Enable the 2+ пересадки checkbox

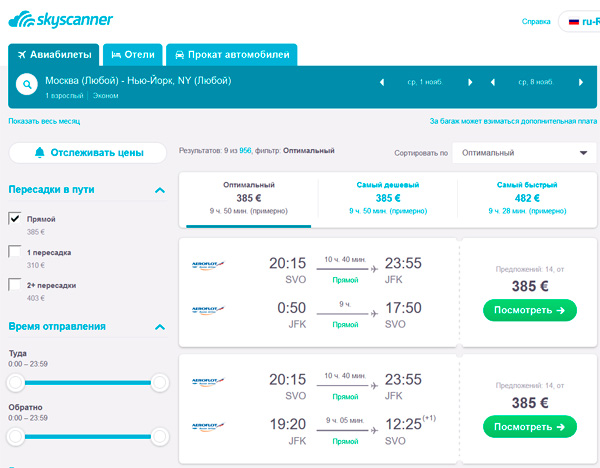pos(15,285)
